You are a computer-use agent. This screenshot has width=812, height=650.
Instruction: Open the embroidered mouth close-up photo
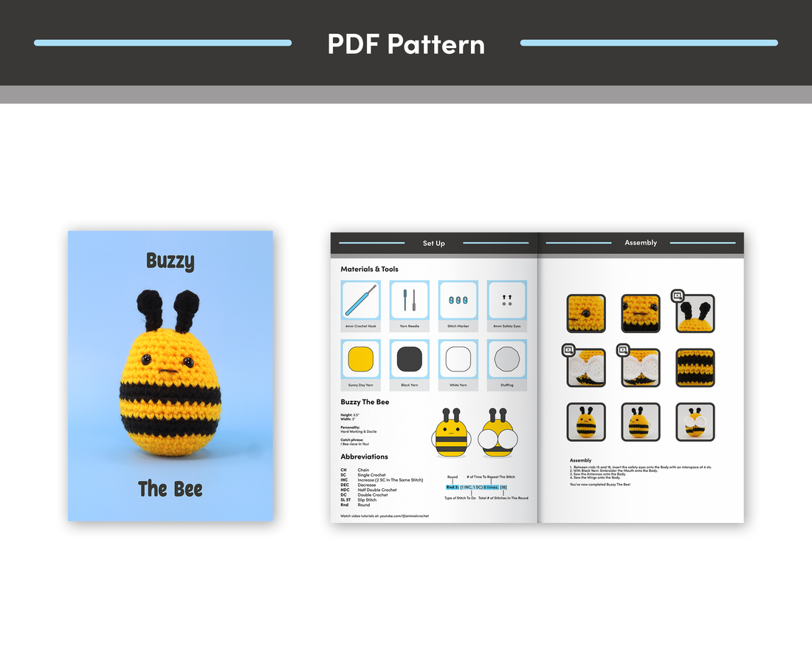coord(640,314)
